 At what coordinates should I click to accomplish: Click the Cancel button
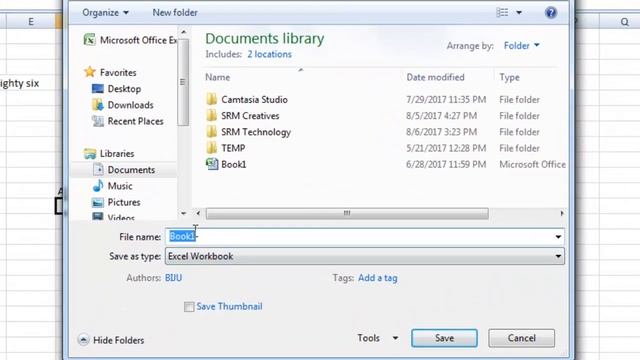521,338
